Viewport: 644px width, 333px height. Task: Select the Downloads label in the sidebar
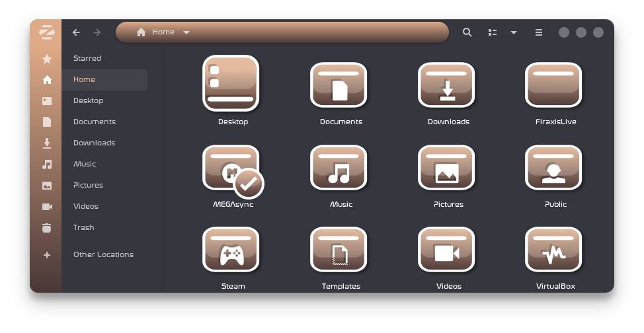tap(94, 143)
